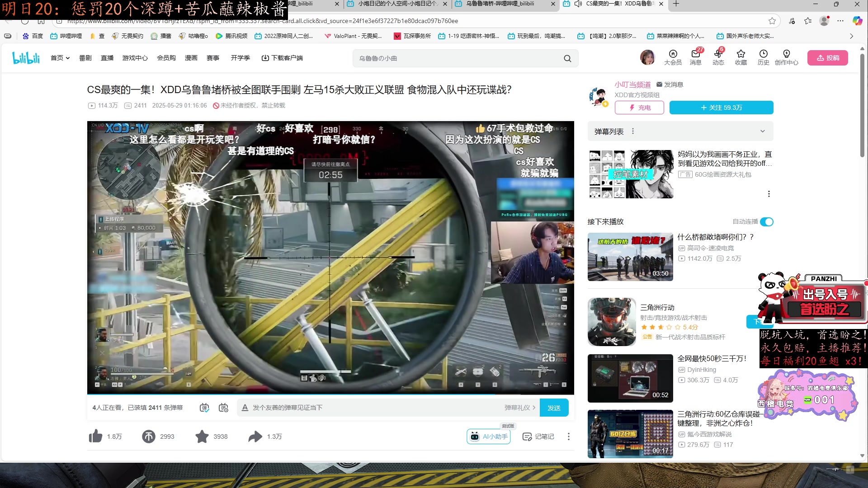Click the 充电 charge button
This screenshot has height=488, width=868.
click(639, 108)
